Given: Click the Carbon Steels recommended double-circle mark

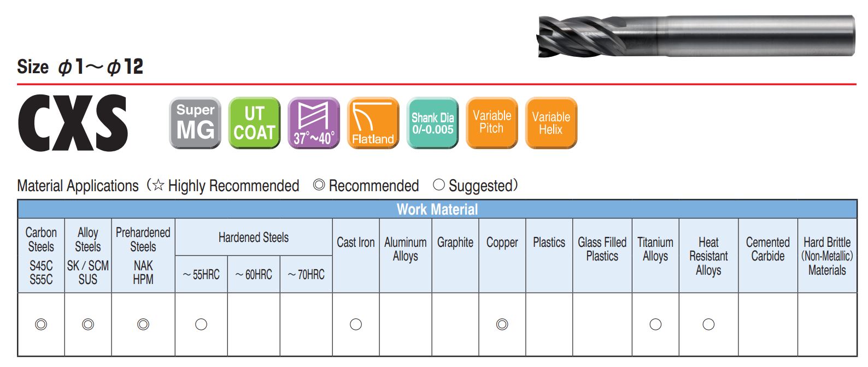Looking at the screenshot, I should (41, 324).
